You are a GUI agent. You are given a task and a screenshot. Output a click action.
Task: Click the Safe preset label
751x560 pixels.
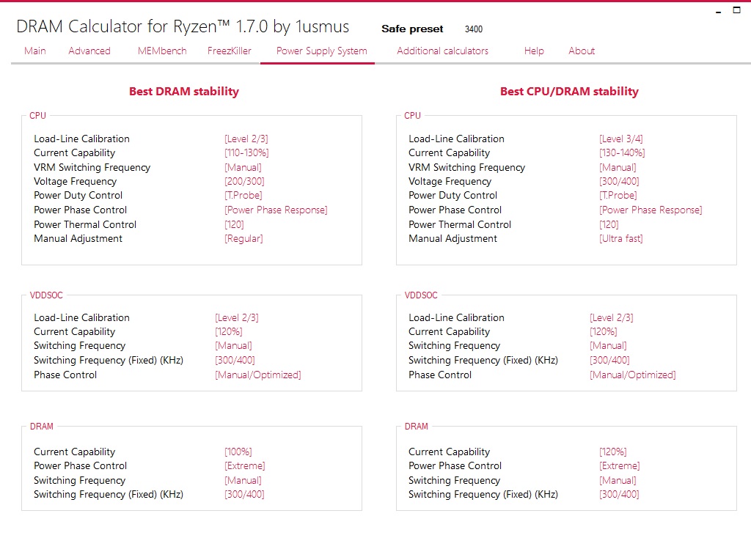(412, 29)
